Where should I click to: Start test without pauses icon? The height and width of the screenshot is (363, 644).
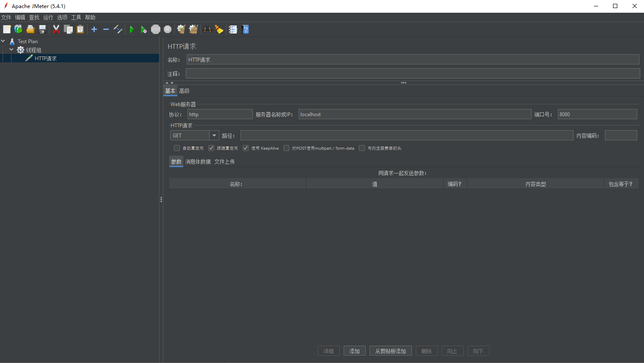pyautogui.click(x=144, y=29)
